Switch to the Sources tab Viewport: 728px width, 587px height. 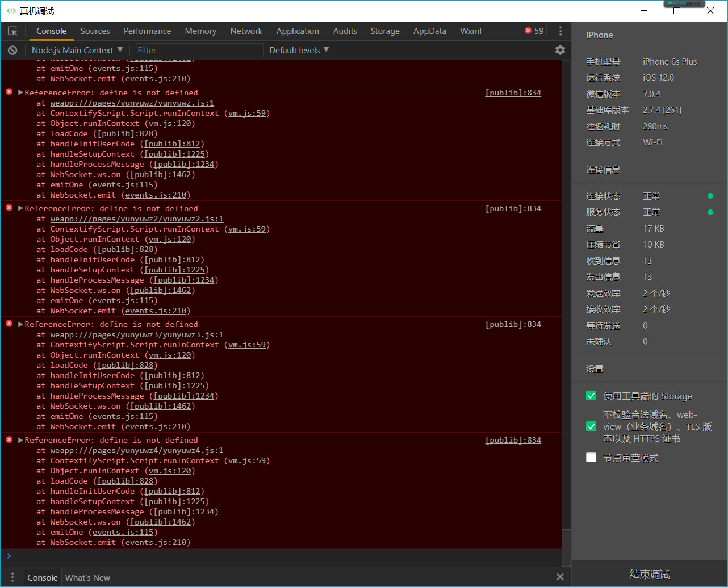click(x=95, y=31)
